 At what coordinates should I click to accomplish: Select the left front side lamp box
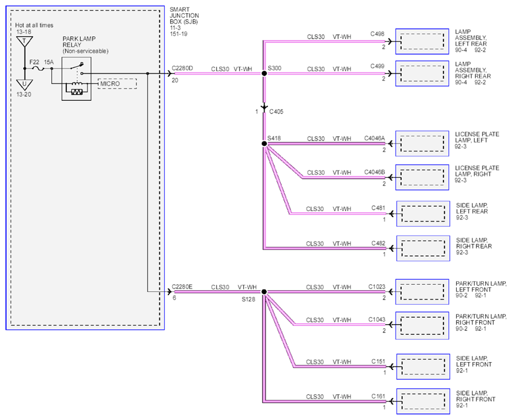coord(423,367)
